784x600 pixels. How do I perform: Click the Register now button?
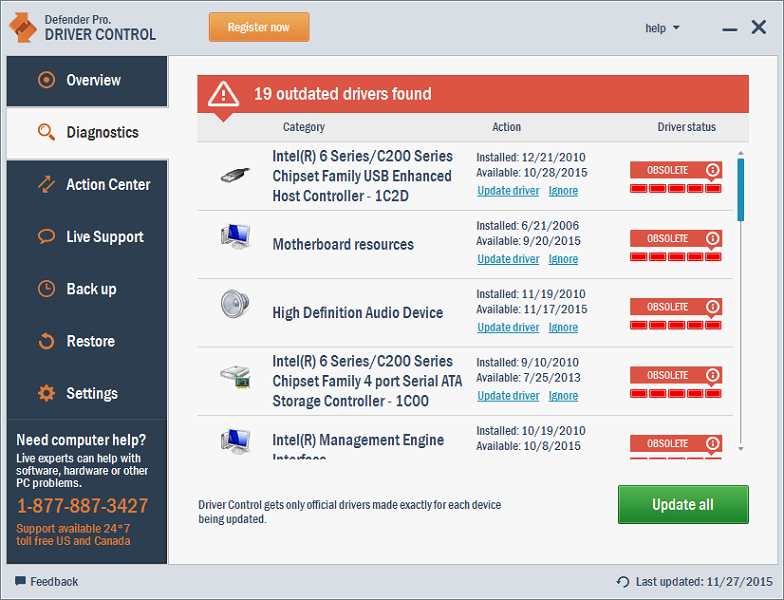click(x=259, y=28)
